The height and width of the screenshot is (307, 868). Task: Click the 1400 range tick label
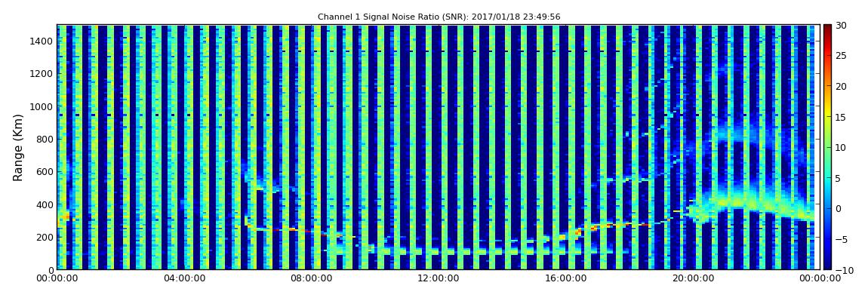click(x=42, y=41)
